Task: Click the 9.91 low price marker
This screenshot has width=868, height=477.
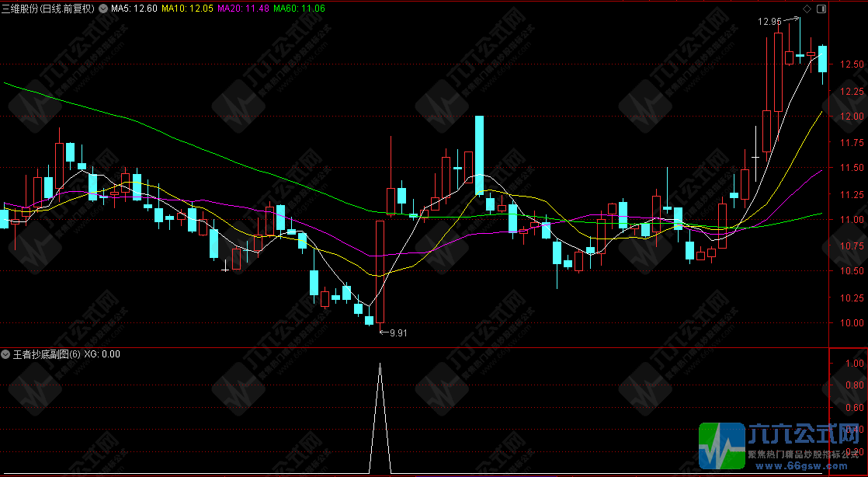Action: click(x=398, y=333)
